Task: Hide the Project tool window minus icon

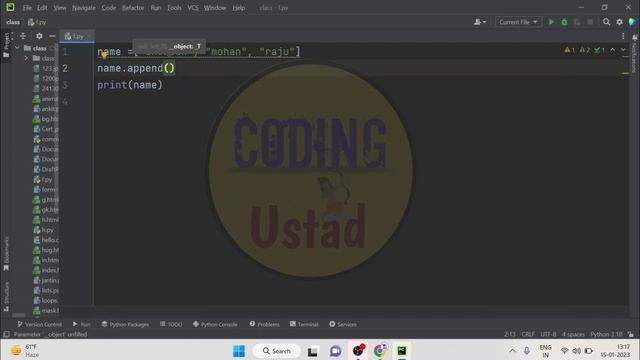Action: coord(52,36)
